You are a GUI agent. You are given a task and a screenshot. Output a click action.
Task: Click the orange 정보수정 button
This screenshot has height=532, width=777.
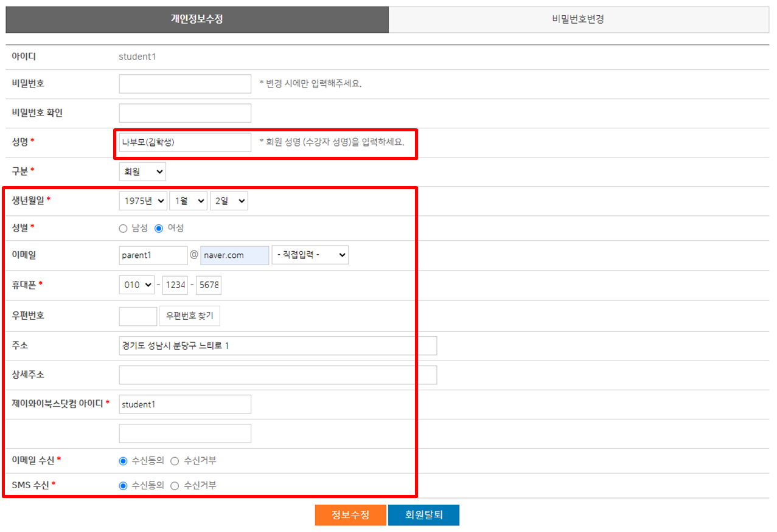[x=350, y=515]
